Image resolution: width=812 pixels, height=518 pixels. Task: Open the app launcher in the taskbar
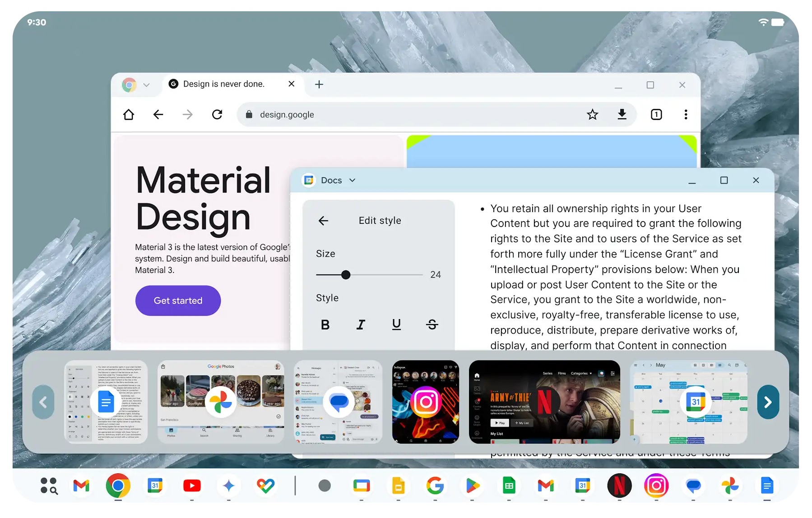(x=49, y=486)
